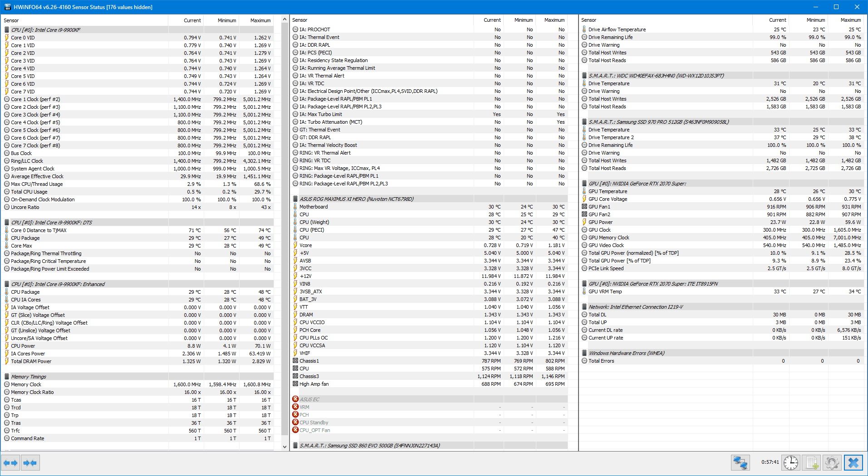Click the thermometer icon next to GPU VRM Temp
Viewport: 868px width, 476px height.
584,291
